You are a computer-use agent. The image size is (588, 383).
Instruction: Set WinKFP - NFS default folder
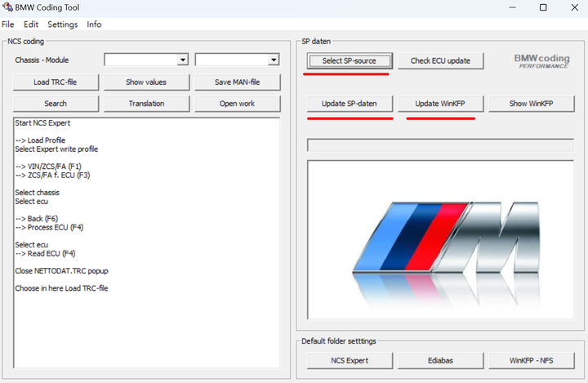pyautogui.click(x=532, y=360)
